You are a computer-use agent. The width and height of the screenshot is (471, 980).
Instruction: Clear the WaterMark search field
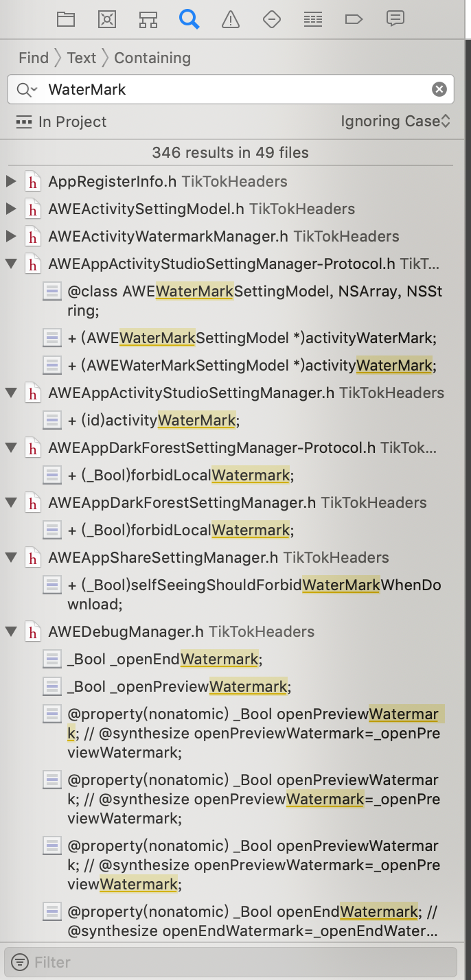pos(439,89)
